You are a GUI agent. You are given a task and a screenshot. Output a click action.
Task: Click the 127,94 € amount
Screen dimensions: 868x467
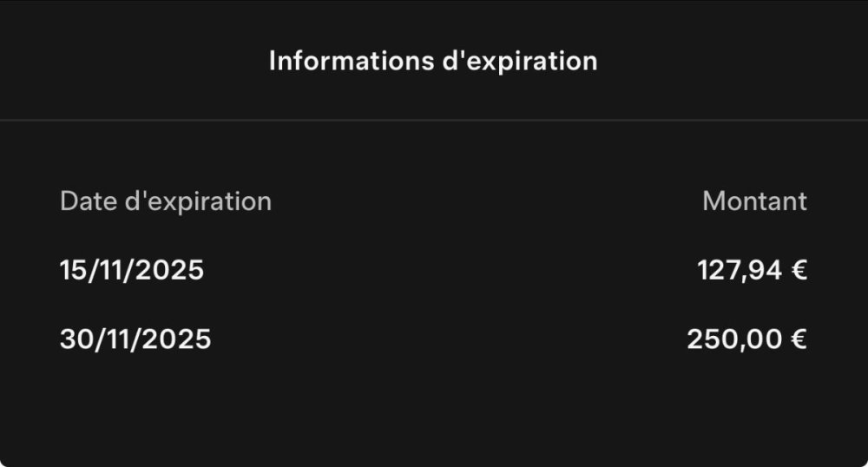click(752, 271)
